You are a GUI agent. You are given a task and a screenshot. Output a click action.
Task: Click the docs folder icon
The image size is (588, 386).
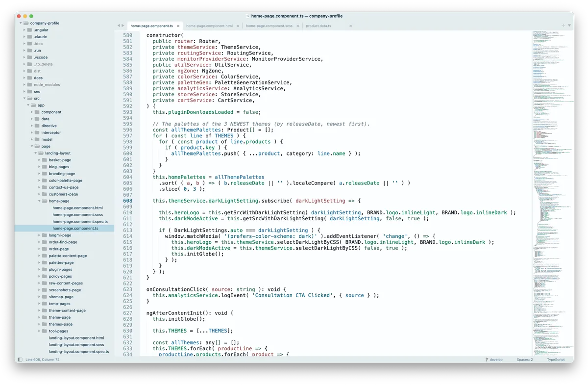point(29,78)
